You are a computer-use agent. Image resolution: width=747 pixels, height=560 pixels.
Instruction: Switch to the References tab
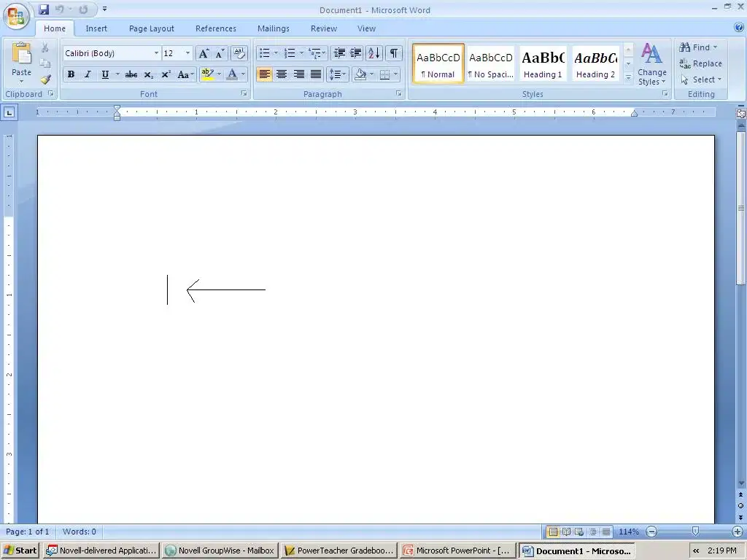tap(216, 28)
